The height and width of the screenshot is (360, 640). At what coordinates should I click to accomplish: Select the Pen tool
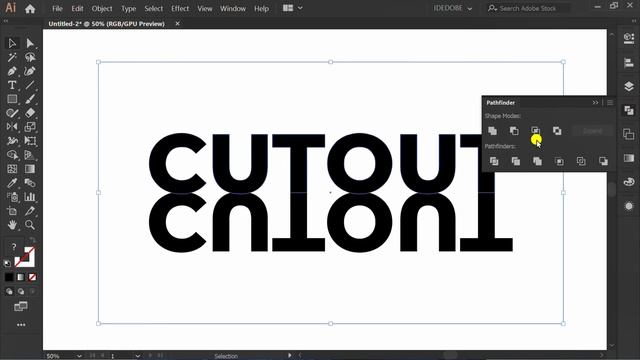tap(12, 71)
